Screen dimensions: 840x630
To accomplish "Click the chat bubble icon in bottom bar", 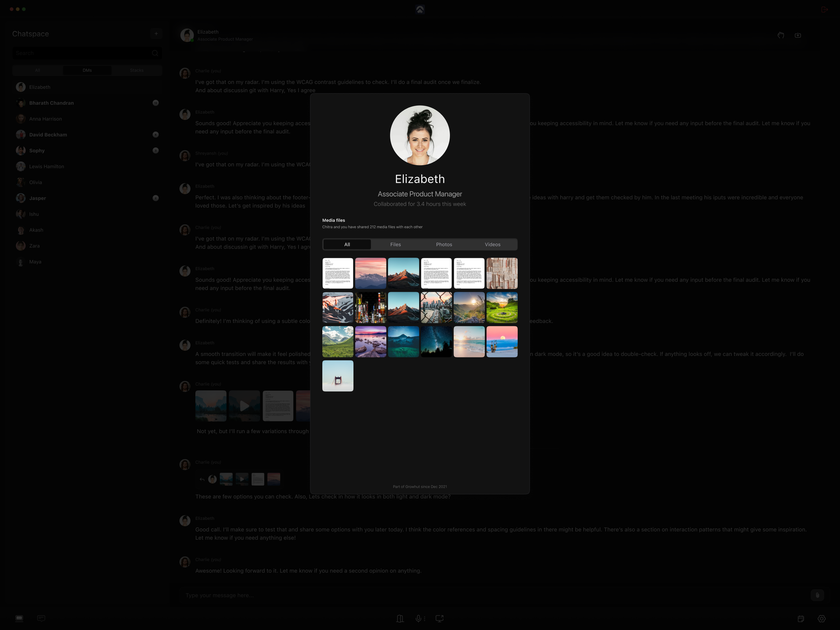I will (x=42, y=618).
